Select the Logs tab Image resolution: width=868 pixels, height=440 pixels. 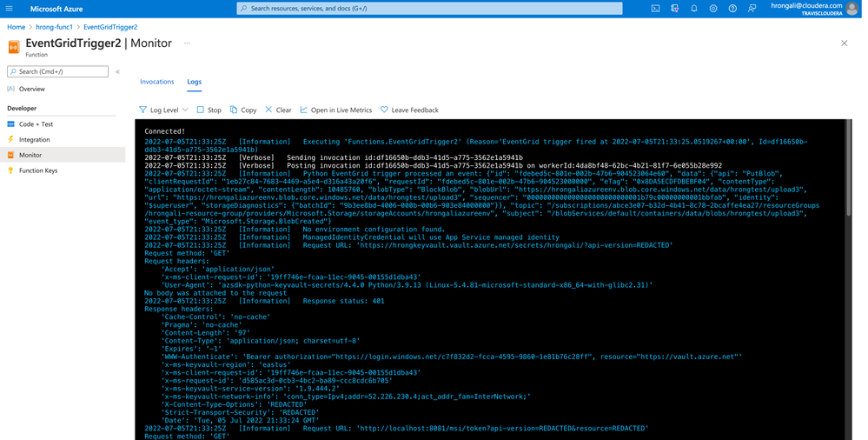click(x=195, y=82)
